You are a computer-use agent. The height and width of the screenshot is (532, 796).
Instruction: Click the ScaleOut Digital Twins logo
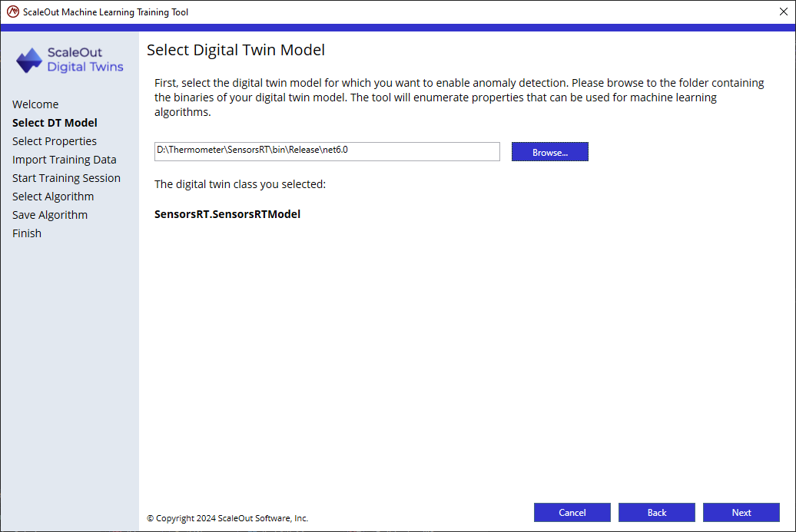pos(70,61)
